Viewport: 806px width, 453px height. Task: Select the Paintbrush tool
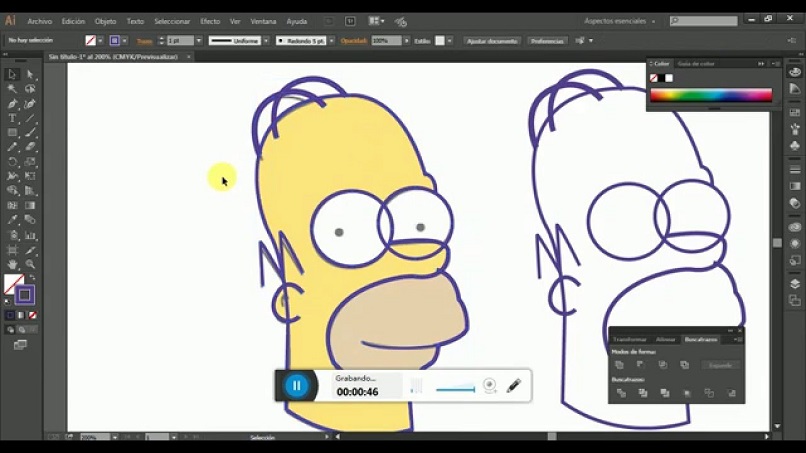point(30,133)
